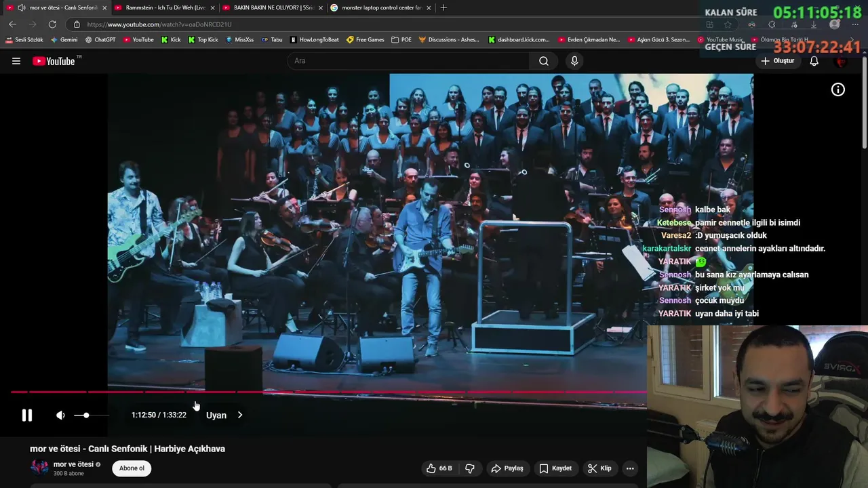Viewport: 868px width, 488px height.
Task: Switch to the 'BAKIN BAKIN NE OLUYOR?' tab
Action: pos(274,7)
